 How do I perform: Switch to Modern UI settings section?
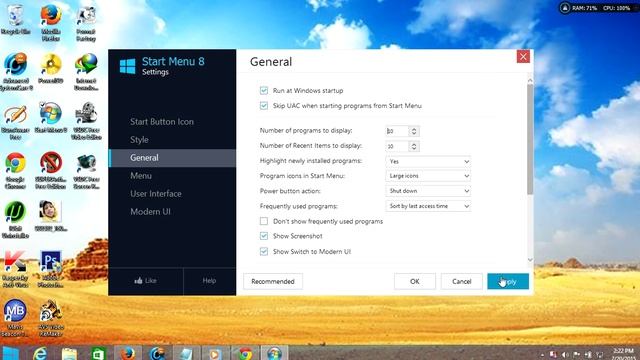point(150,212)
